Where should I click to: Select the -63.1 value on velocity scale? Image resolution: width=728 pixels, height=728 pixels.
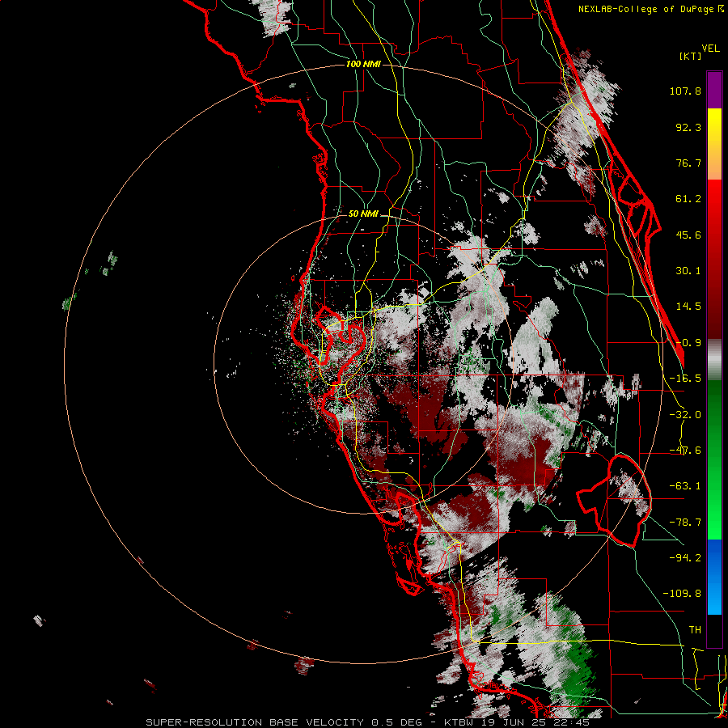[x=685, y=486]
